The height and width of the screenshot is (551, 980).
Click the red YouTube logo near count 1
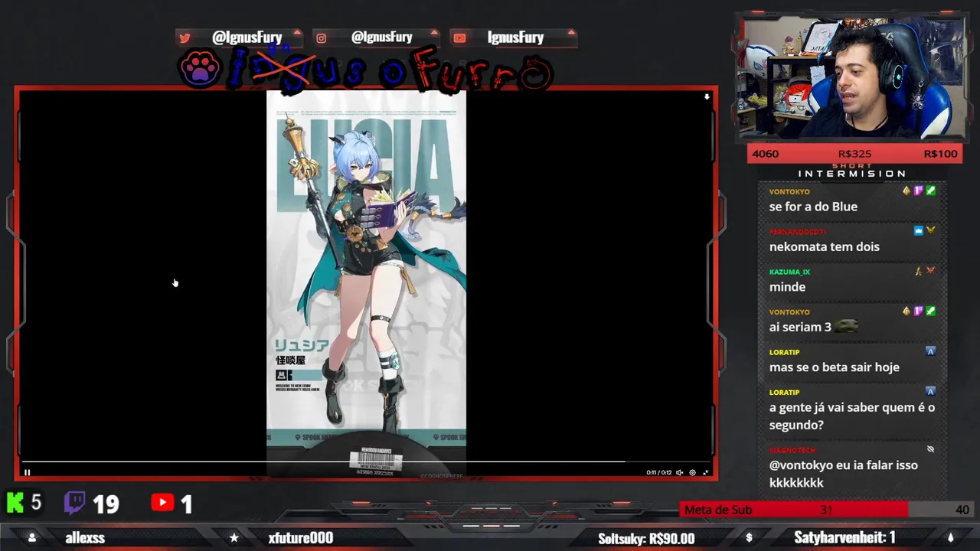162,502
